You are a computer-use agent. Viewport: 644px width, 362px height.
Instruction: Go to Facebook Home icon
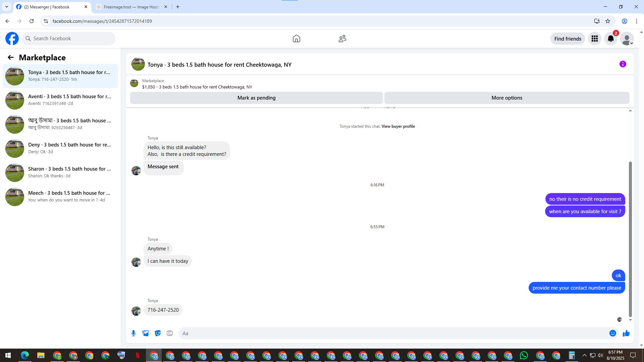pos(296,39)
